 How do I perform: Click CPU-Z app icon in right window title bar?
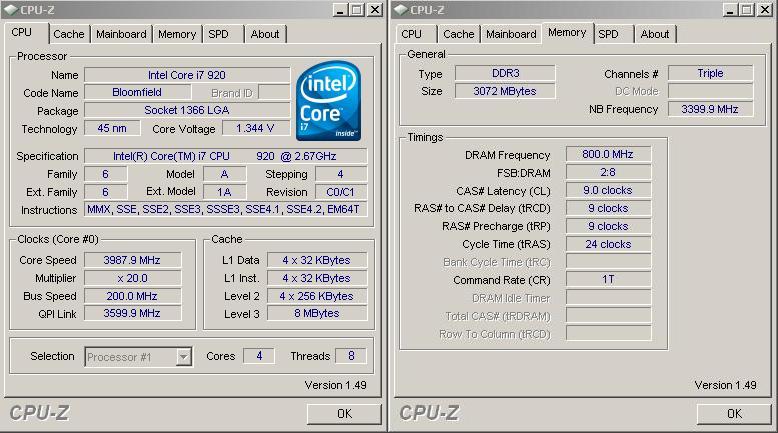pos(401,9)
